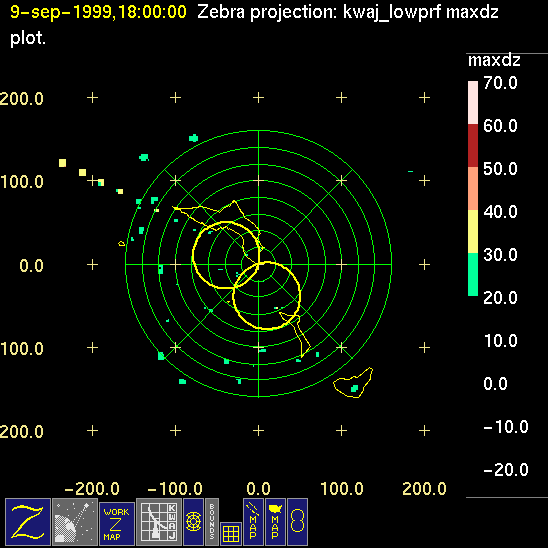Click the 20 to 30 green color band
548x548 pixels.
point(473,274)
